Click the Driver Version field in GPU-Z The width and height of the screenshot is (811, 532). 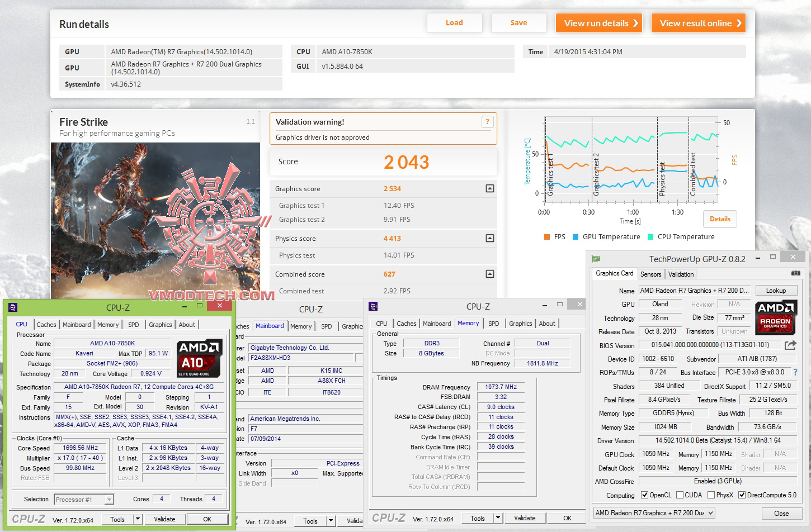coord(718,440)
